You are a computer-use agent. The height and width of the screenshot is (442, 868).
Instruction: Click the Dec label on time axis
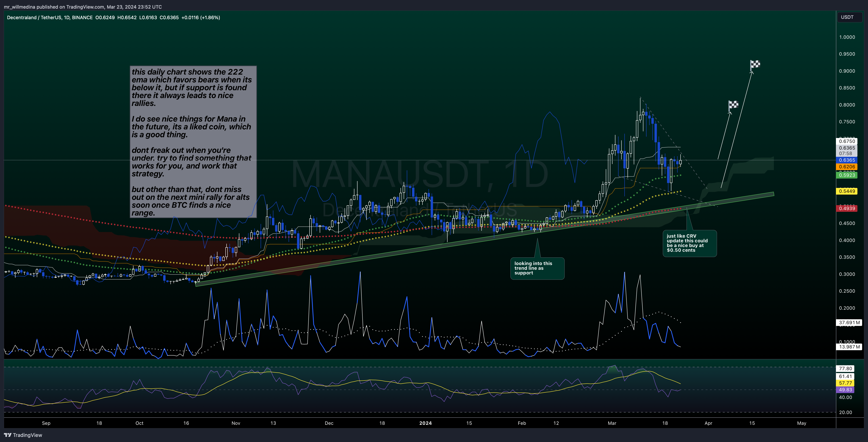click(x=329, y=423)
